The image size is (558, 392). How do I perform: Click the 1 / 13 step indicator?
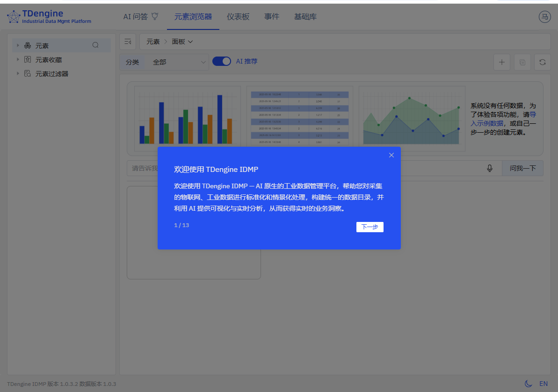click(x=181, y=225)
